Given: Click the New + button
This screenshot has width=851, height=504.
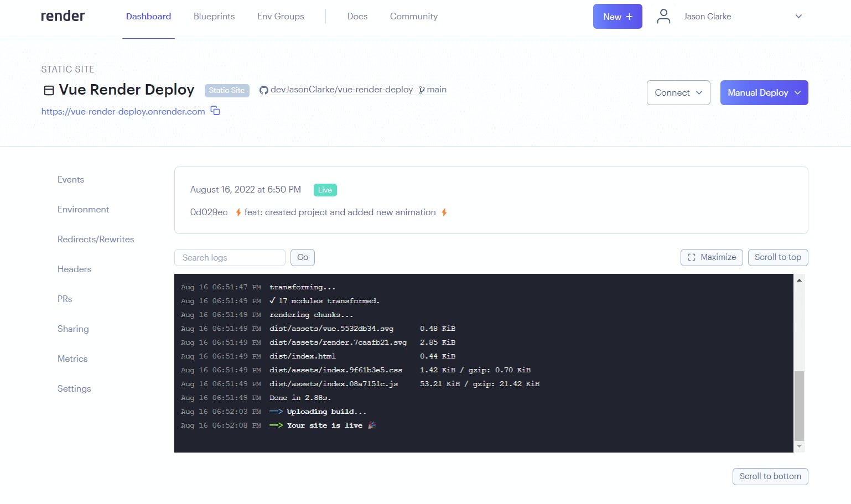Looking at the screenshot, I should (x=618, y=17).
